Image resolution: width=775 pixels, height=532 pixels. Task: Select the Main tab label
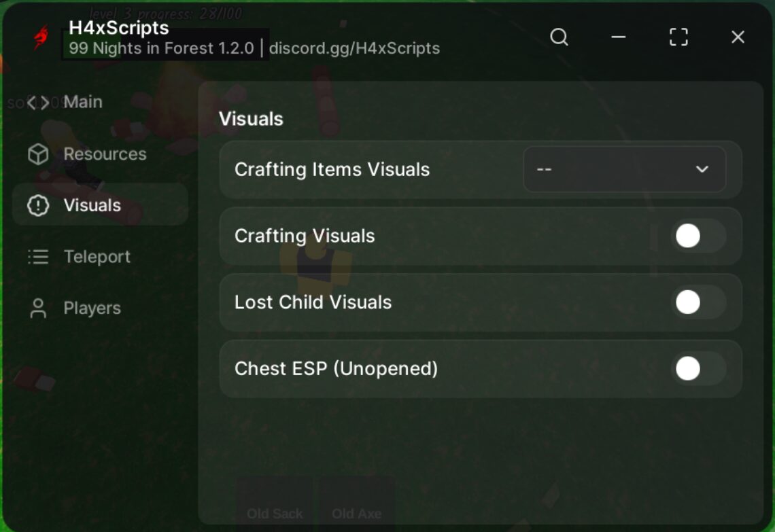click(x=83, y=102)
